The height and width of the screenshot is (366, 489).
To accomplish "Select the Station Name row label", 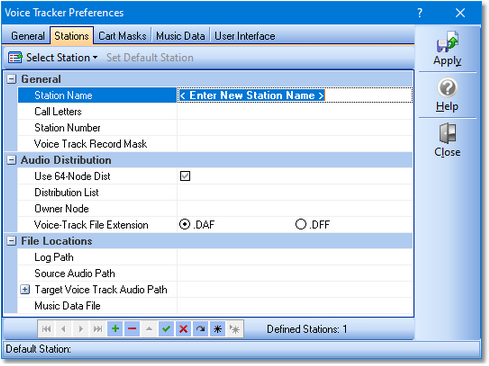I will coord(63,95).
